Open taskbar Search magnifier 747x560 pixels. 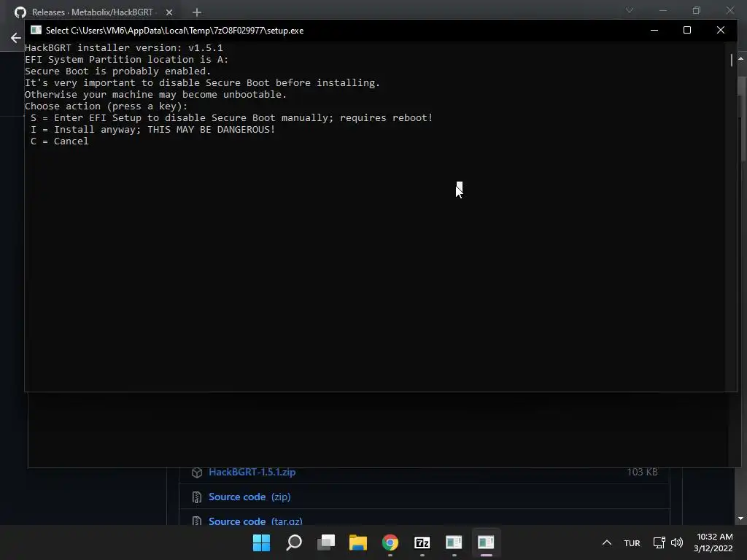tap(294, 542)
